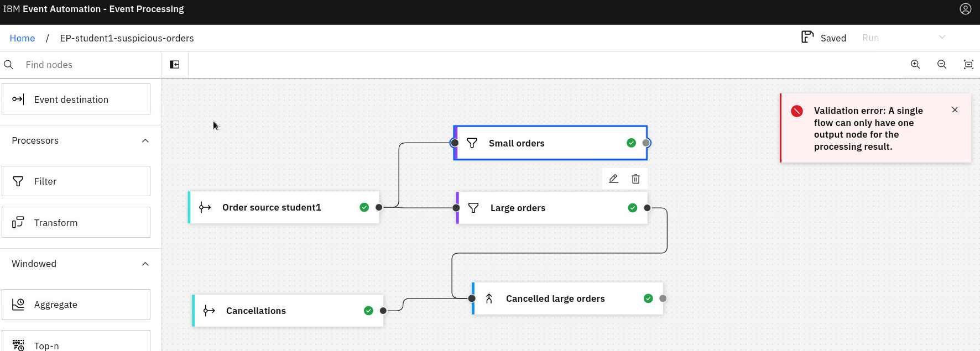The width and height of the screenshot is (980, 351).
Task: Click the Saved flow status icon
Action: 807,38
